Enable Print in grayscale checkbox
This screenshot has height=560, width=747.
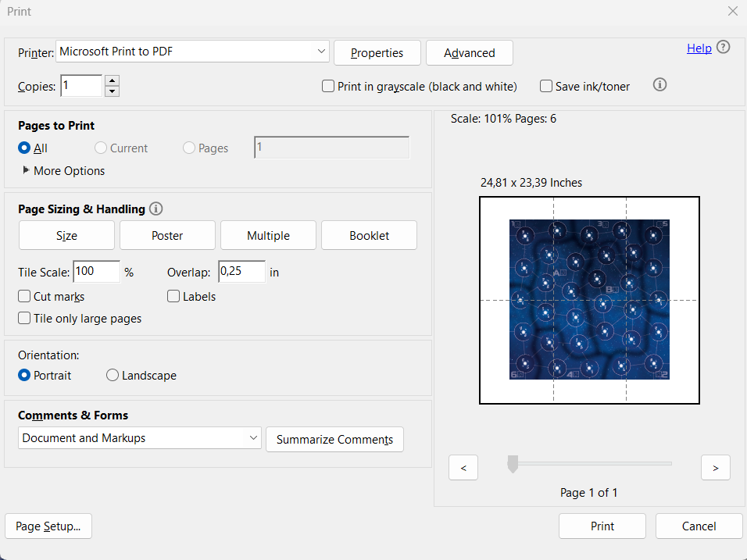[x=327, y=86]
